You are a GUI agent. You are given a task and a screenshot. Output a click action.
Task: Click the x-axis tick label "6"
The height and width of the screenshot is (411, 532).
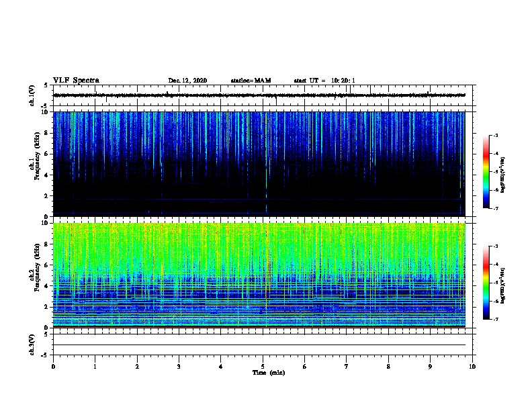pyautogui.click(x=305, y=366)
